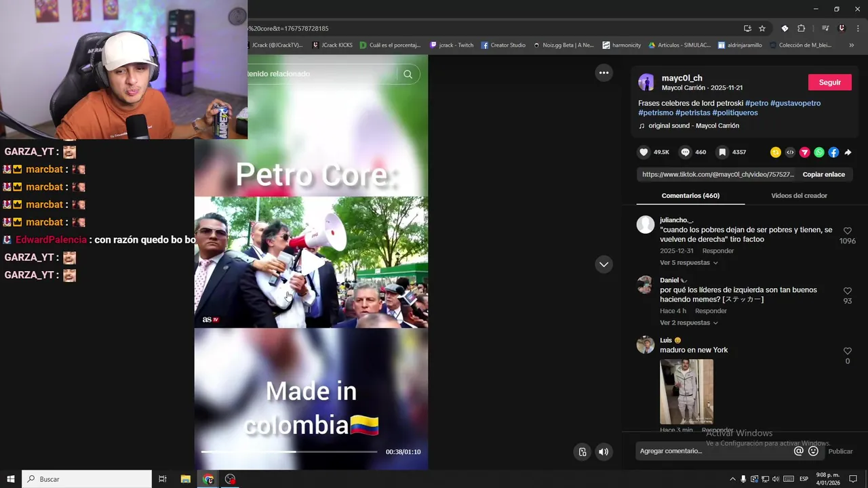Expand Ver 5 respuestas under juliancho
The width and height of the screenshot is (868, 488).
689,263
